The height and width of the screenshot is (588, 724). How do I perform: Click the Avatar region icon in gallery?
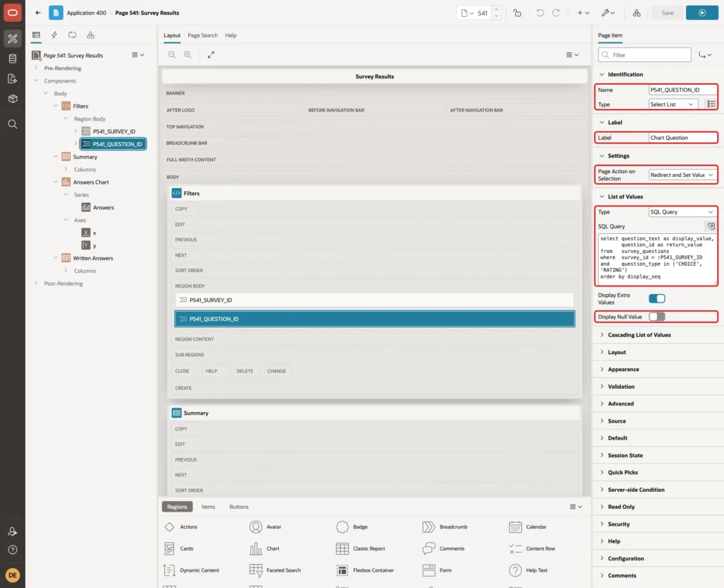pos(255,527)
